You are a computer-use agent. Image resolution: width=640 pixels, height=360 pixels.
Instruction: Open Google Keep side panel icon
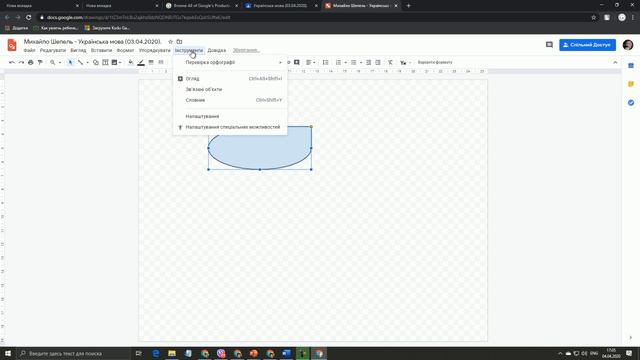631,84
